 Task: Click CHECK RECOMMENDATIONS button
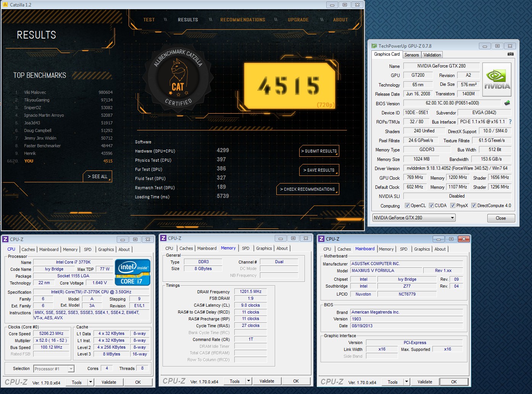tap(308, 189)
